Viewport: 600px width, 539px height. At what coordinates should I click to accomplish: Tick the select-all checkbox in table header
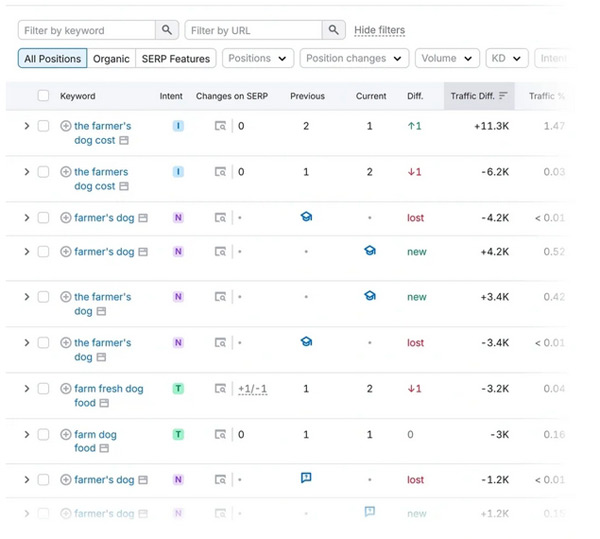click(43, 96)
